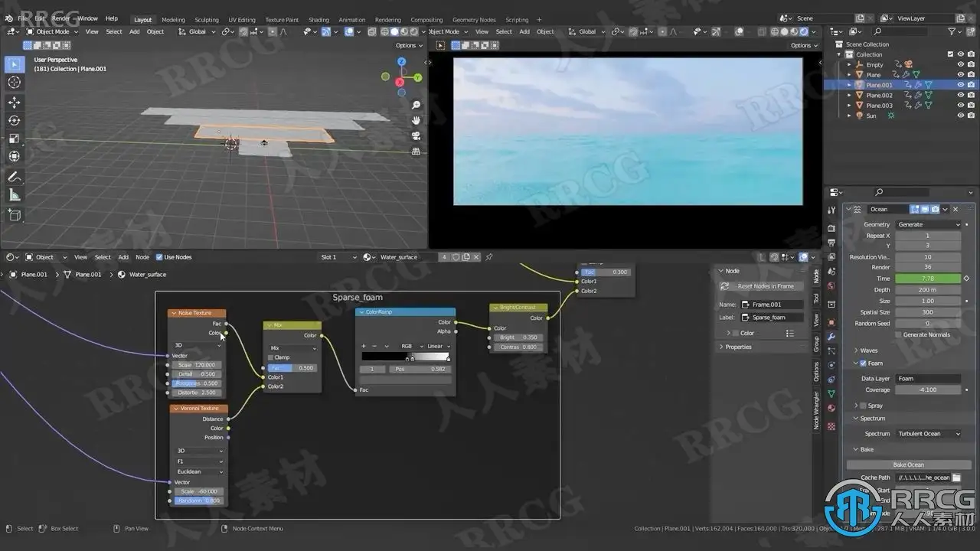Image resolution: width=980 pixels, height=551 pixels.
Task: Select the Annotate tool
Action: coord(14,177)
